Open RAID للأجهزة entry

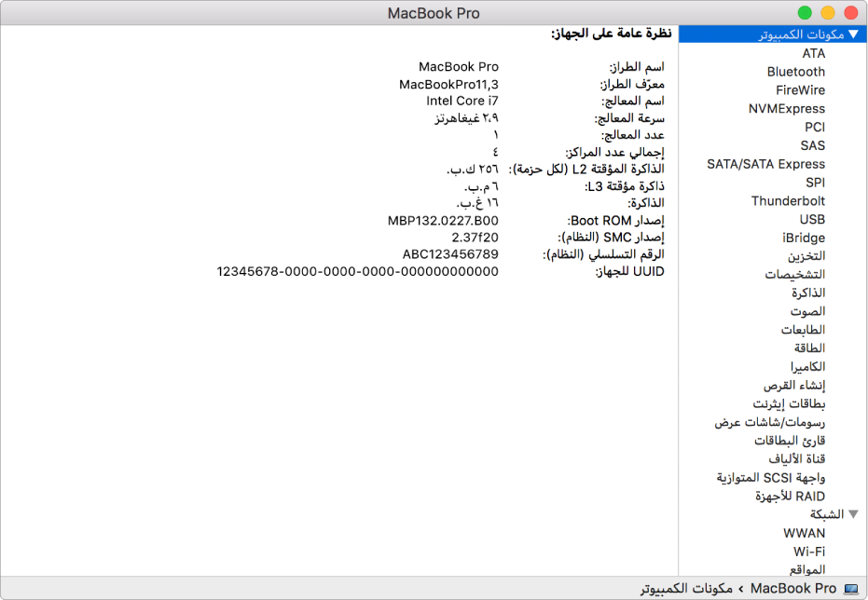[790, 496]
